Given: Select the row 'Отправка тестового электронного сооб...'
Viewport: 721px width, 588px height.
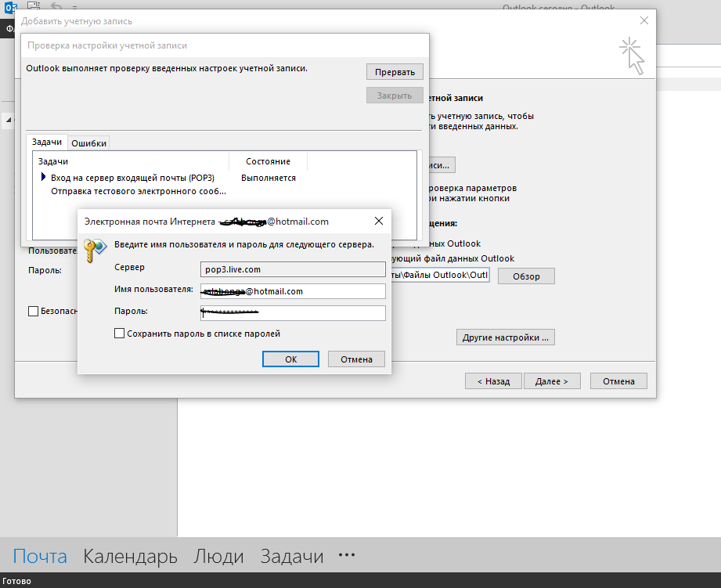Looking at the screenshot, I should point(139,191).
